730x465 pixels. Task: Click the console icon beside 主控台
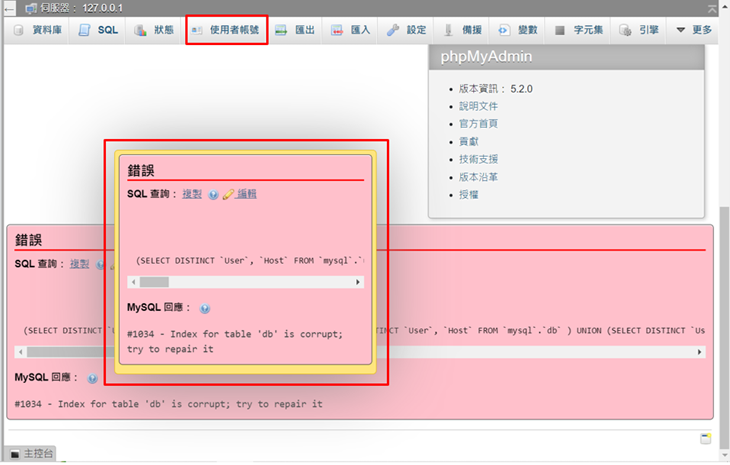tap(15, 454)
